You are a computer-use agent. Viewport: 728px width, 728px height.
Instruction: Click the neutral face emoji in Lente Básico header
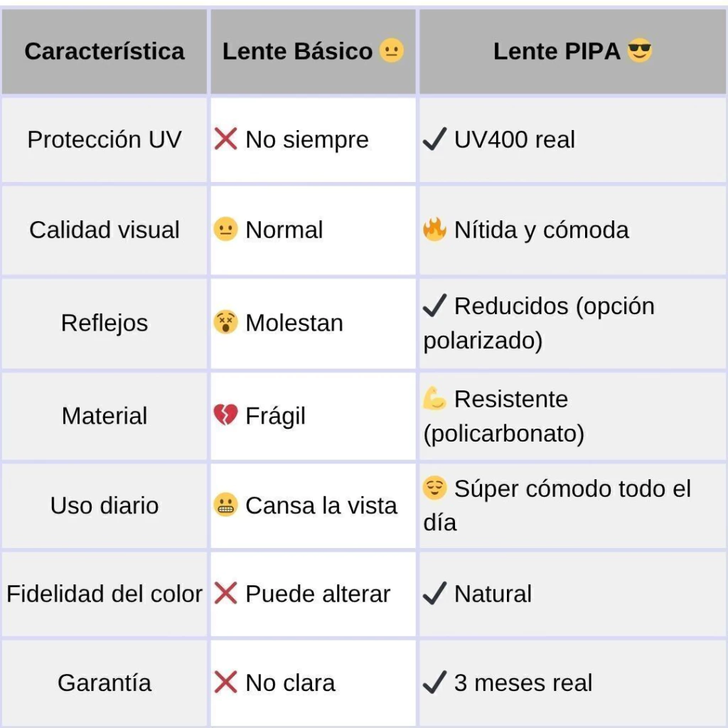(x=392, y=51)
